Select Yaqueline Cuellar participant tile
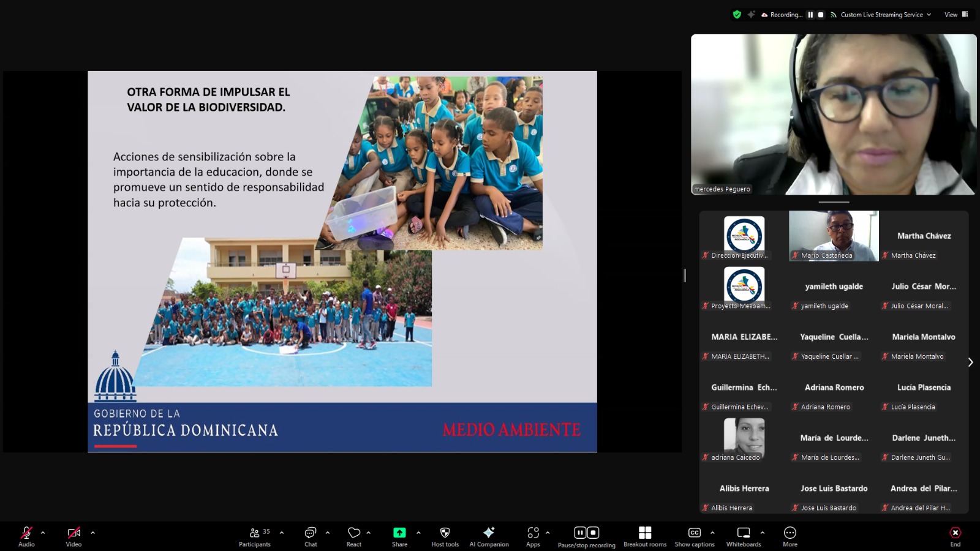 tap(834, 337)
